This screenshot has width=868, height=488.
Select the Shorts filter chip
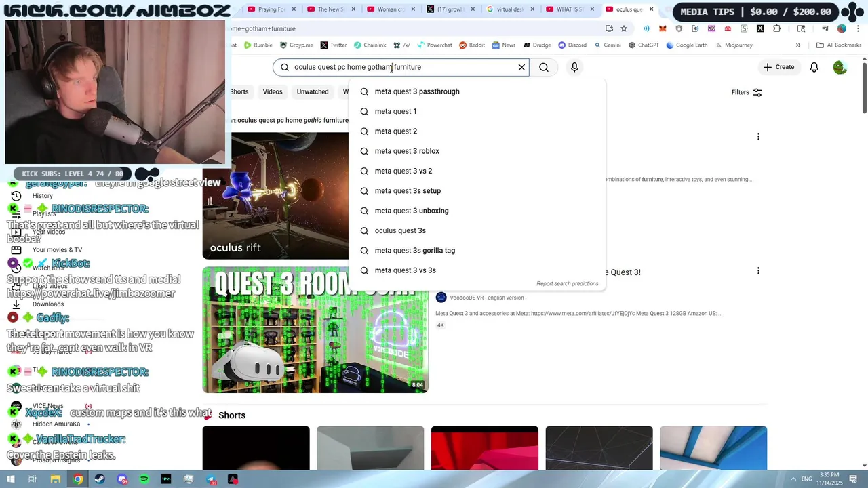coord(240,92)
